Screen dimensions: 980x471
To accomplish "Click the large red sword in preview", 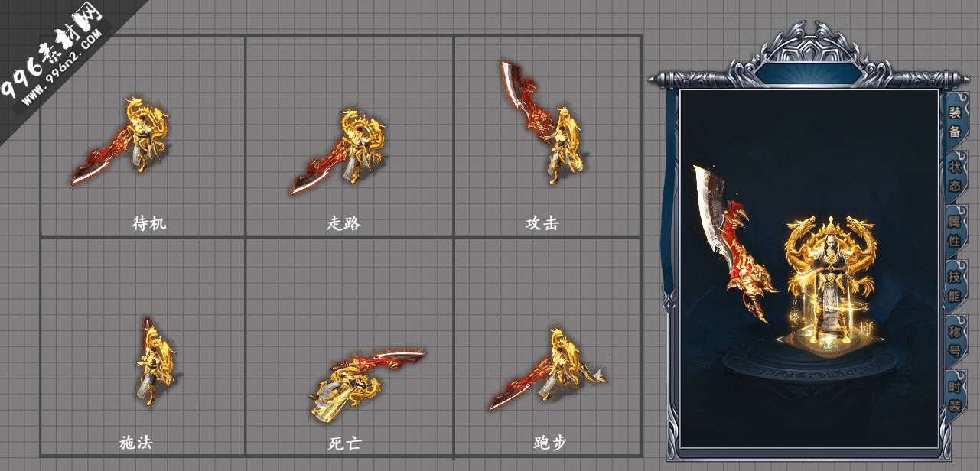I will click(x=733, y=243).
